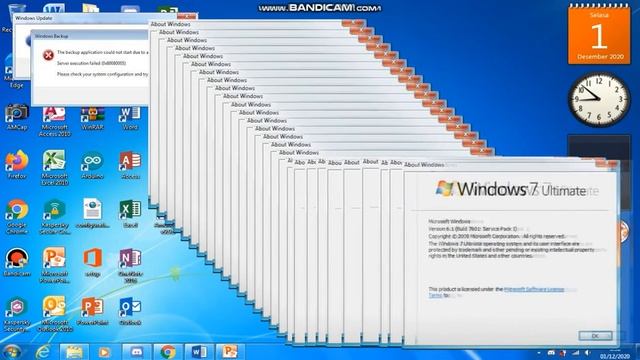Click the Microsoft Corporation copyright line
Viewport: 640px width, 360px height.
[496, 236]
